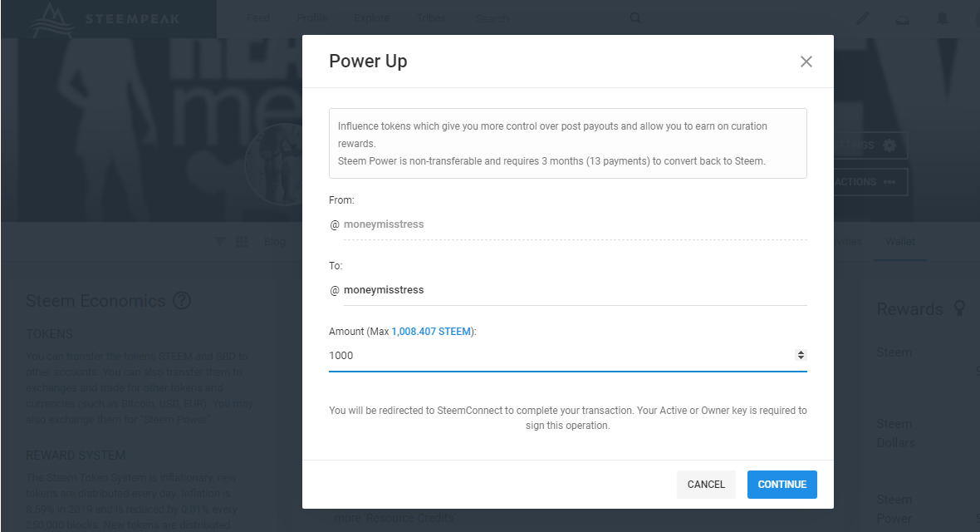Image resolution: width=980 pixels, height=532 pixels.
Task: Open the Explore menu item
Action: coord(370,18)
